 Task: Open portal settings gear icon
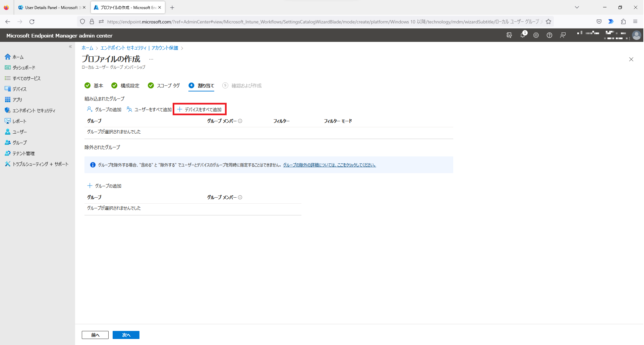[x=536, y=35]
